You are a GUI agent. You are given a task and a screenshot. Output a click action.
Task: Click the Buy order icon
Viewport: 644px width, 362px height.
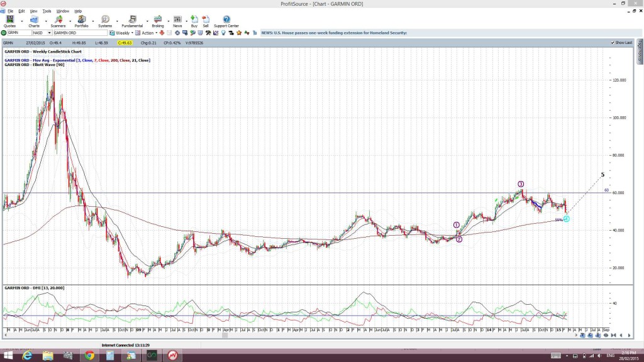click(x=194, y=21)
